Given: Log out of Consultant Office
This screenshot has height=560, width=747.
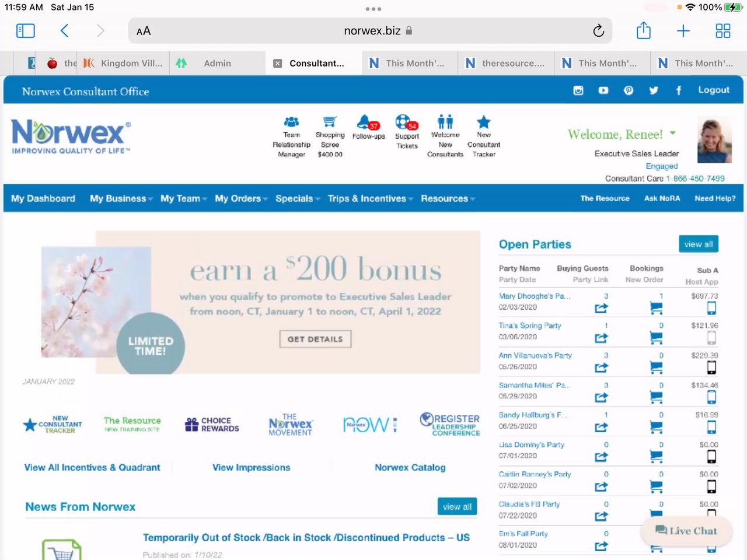Looking at the screenshot, I should pos(714,90).
